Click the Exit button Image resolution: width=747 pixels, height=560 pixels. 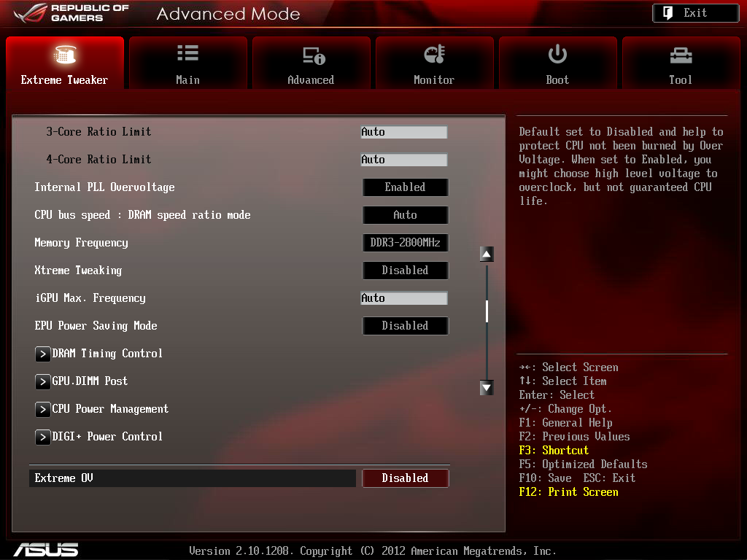click(x=695, y=13)
